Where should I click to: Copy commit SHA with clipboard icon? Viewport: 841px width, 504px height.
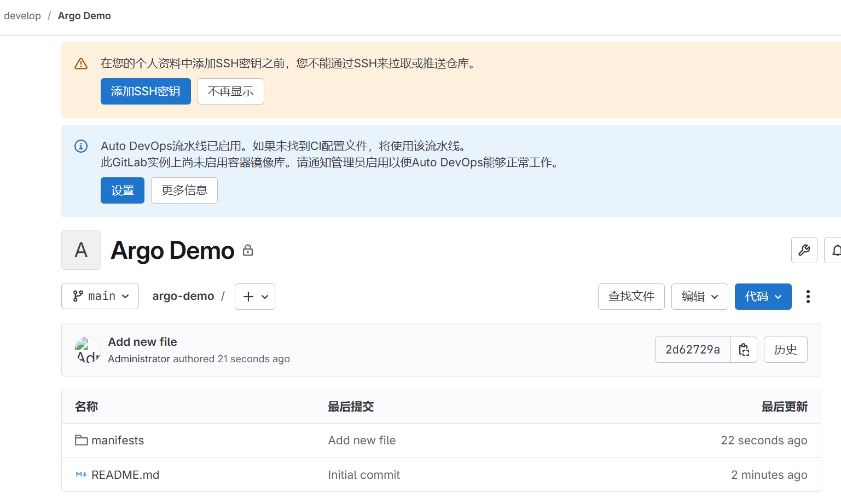(744, 350)
